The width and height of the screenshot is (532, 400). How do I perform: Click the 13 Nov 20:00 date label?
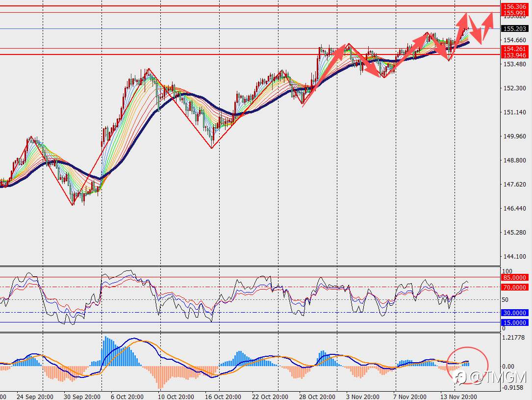pos(458,397)
